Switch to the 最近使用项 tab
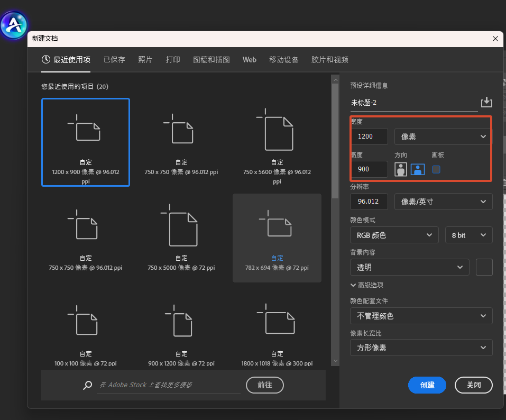 point(66,60)
